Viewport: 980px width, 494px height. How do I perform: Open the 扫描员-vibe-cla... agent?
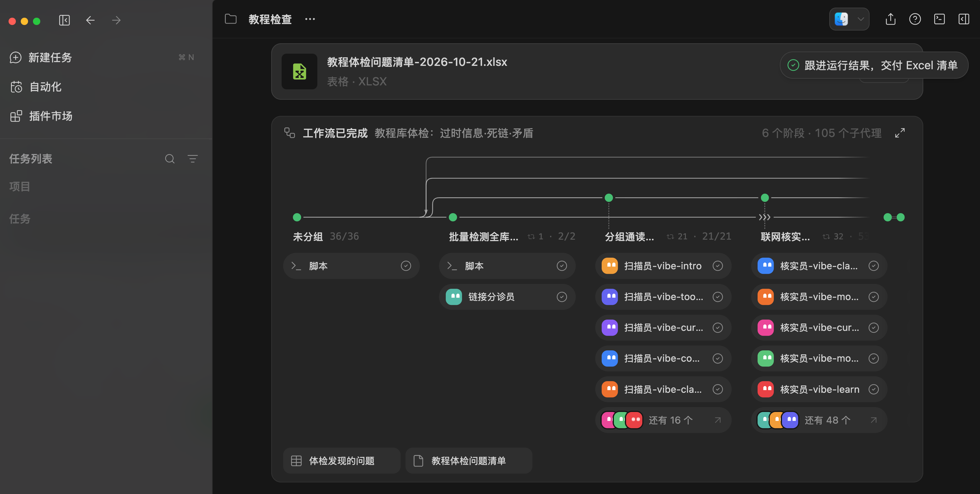coord(663,389)
